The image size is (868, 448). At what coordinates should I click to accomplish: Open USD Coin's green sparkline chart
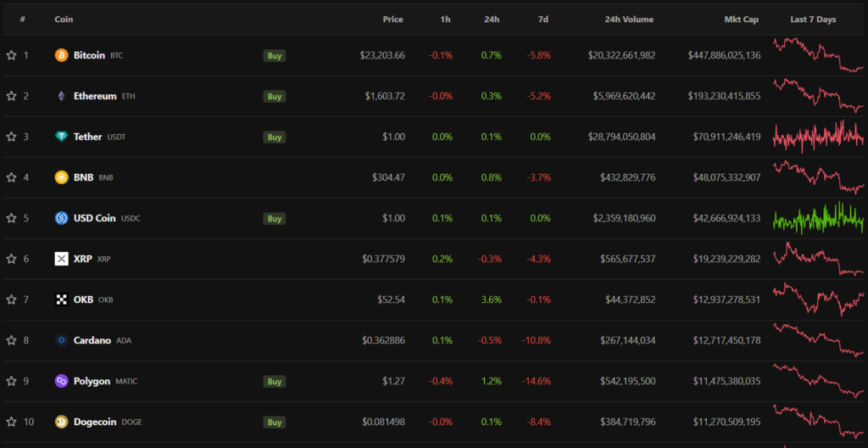point(818,217)
